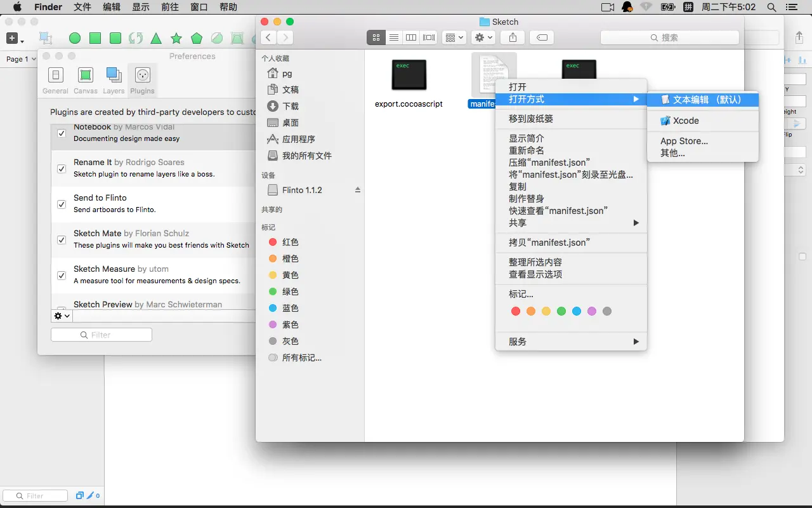Eject the Flinto 1.1.2 volume
The height and width of the screenshot is (508, 812).
[357, 190]
